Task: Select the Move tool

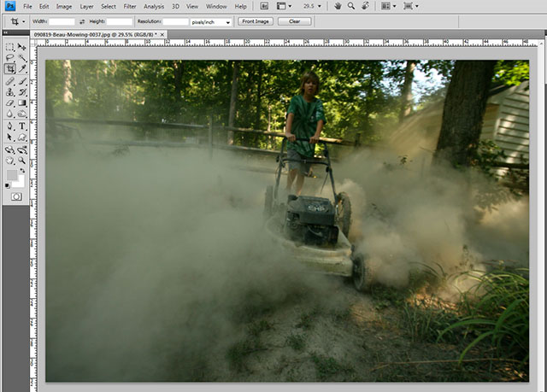Action: pos(22,47)
